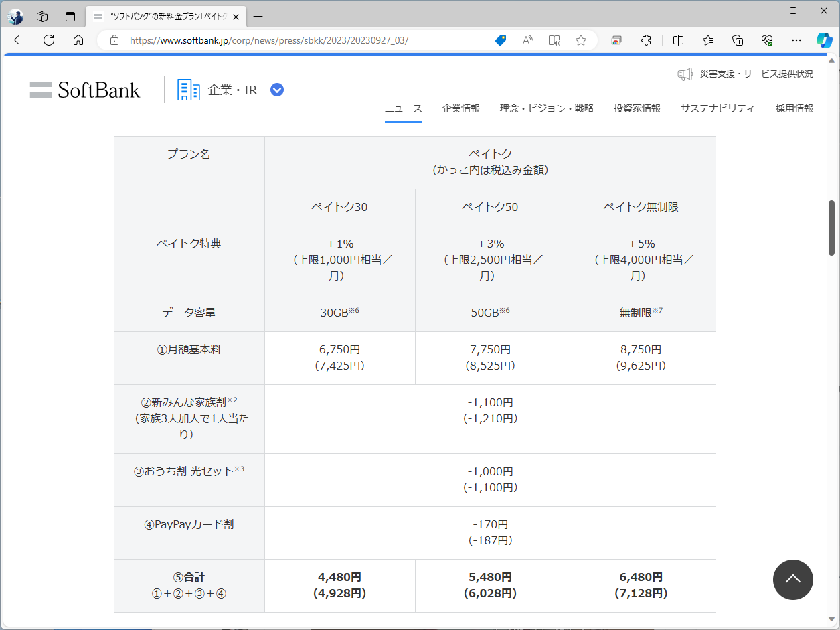Open the Favorites list icon
The width and height of the screenshot is (840, 630).
(707, 40)
